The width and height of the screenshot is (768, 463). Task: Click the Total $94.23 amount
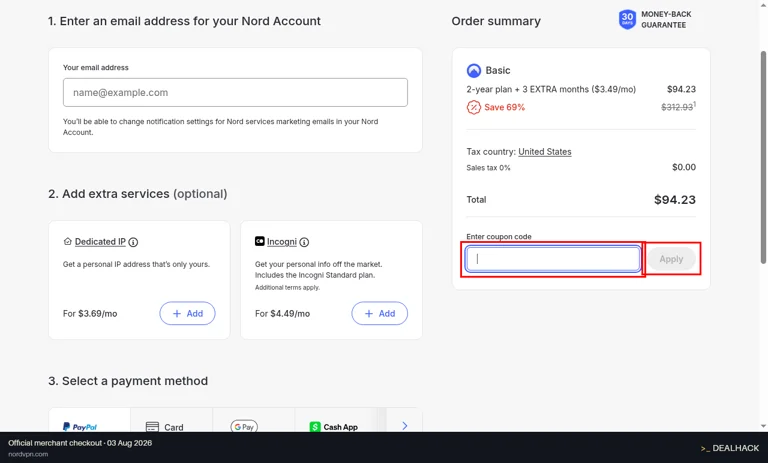click(675, 199)
